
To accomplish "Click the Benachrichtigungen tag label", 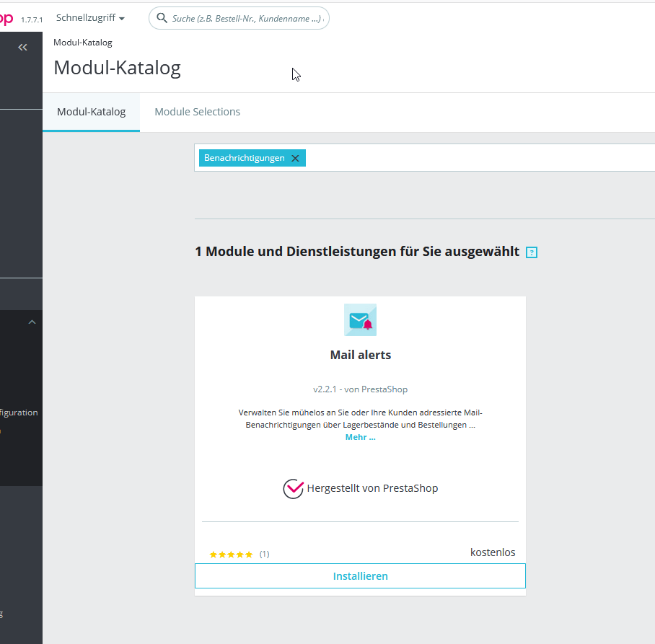I will tap(245, 158).
